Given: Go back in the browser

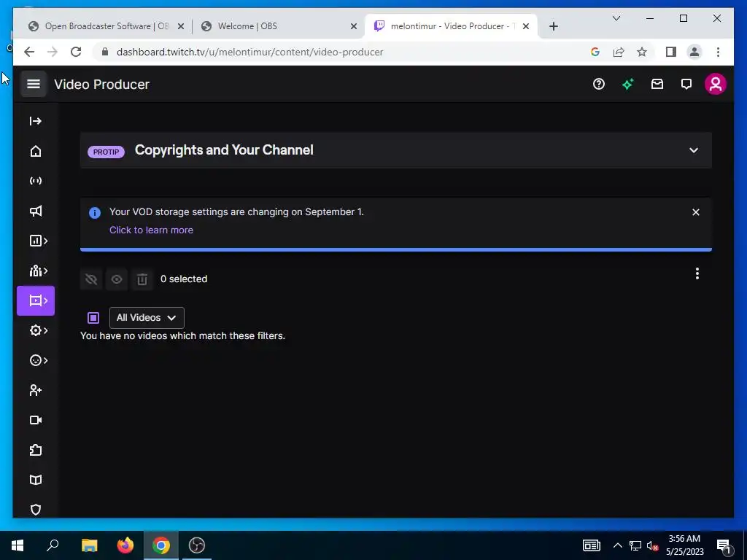Looking at the screenshot, I should click(29, 52).
